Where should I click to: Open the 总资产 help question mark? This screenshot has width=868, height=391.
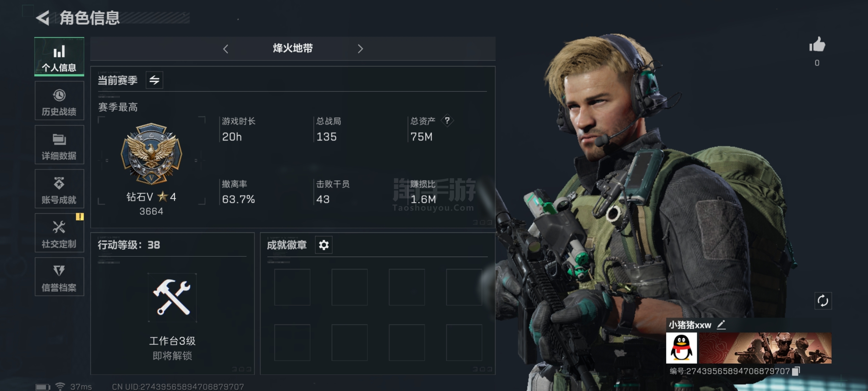[447, 121]
